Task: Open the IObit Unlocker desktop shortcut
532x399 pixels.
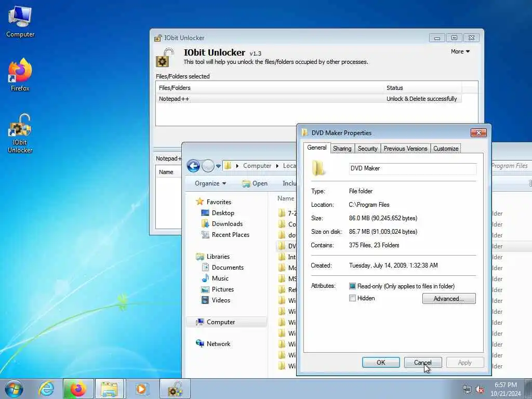Action: (20, 134)
